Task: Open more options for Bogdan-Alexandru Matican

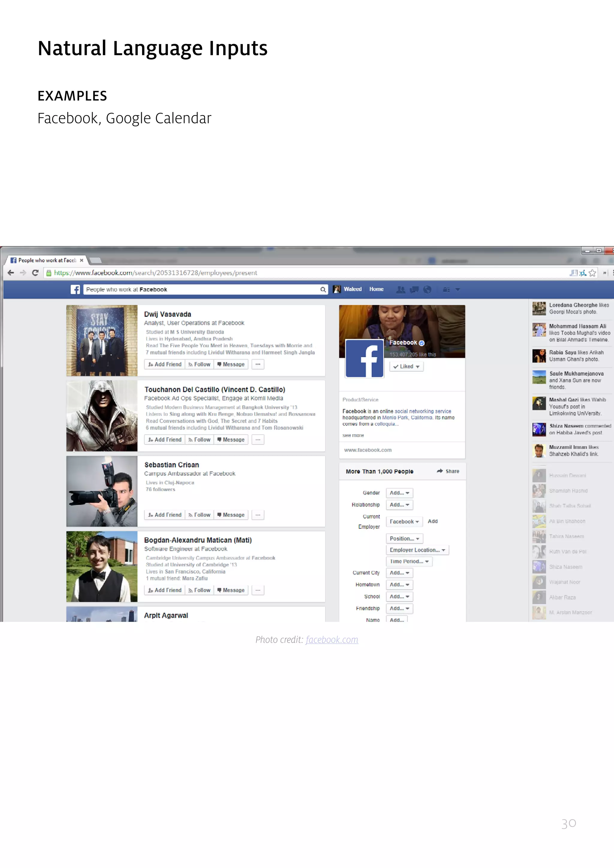Action: point(258,590)
